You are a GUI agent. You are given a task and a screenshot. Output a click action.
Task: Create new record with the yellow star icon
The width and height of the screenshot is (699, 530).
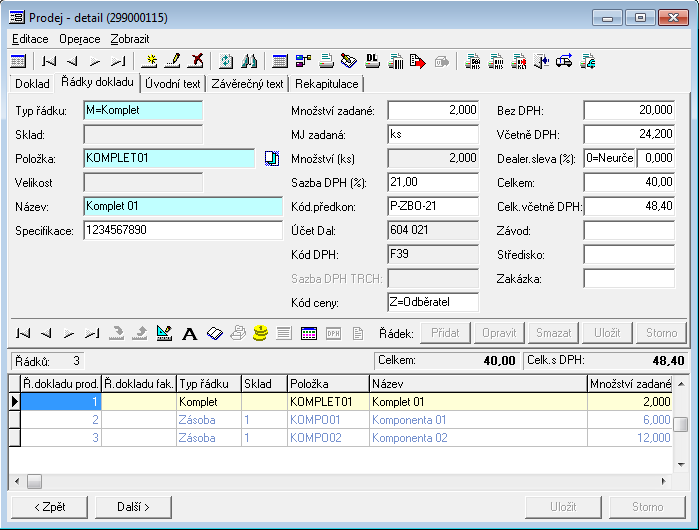[x=149, y=62]
